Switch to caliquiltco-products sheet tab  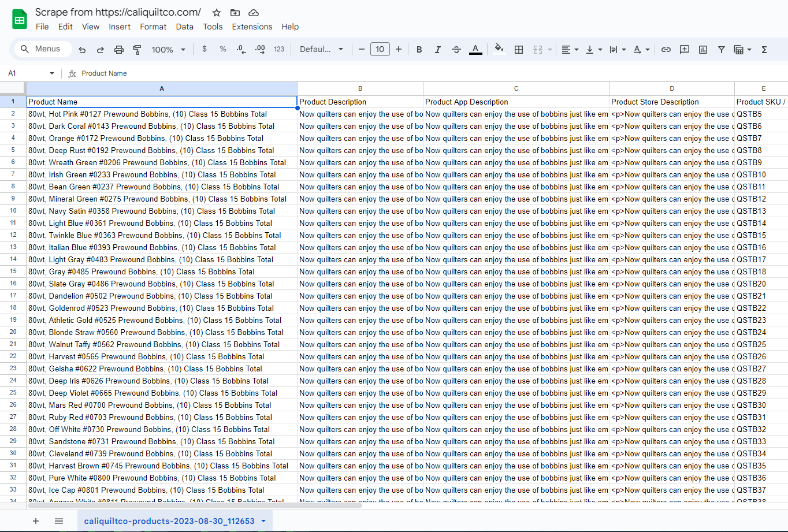tap(169, 521)
